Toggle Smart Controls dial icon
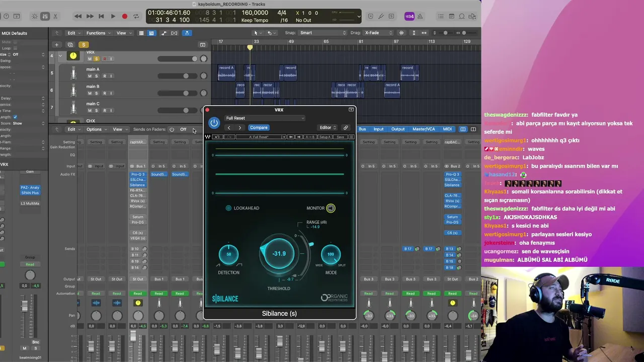 [x=34, y=16]
